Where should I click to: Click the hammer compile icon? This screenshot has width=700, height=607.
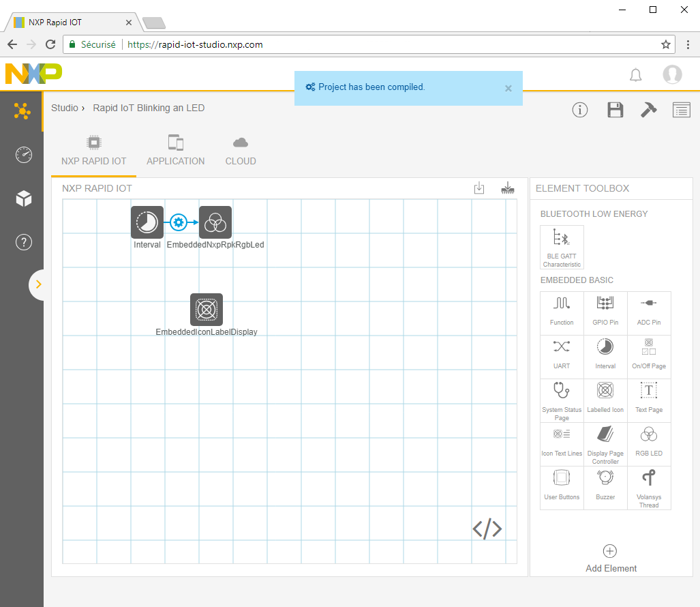[x=648, y=110]
